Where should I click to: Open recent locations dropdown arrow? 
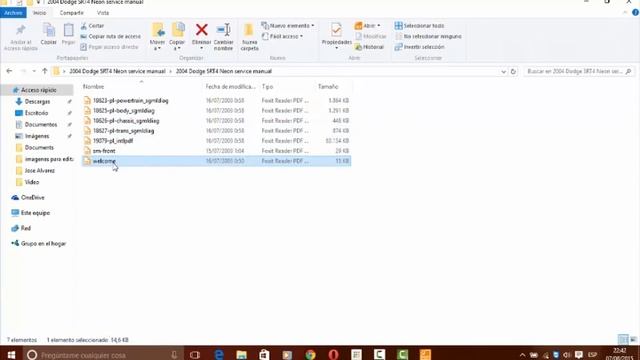tap(34, 71)
